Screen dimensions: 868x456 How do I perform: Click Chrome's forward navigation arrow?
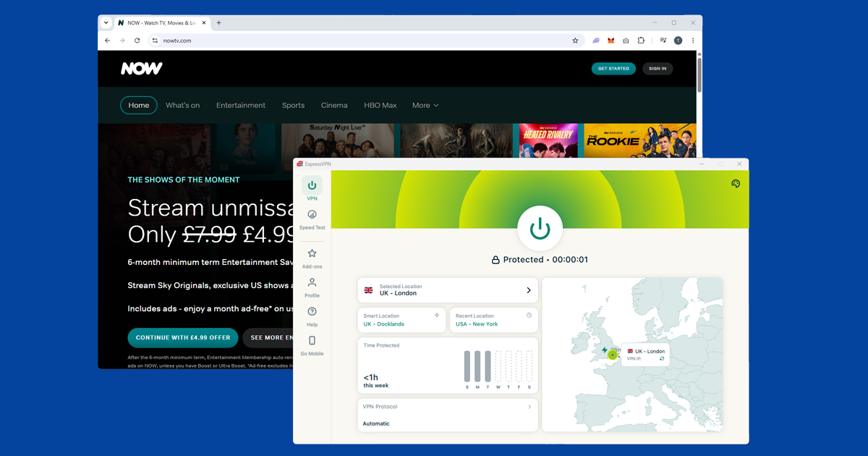click(122, 41)
